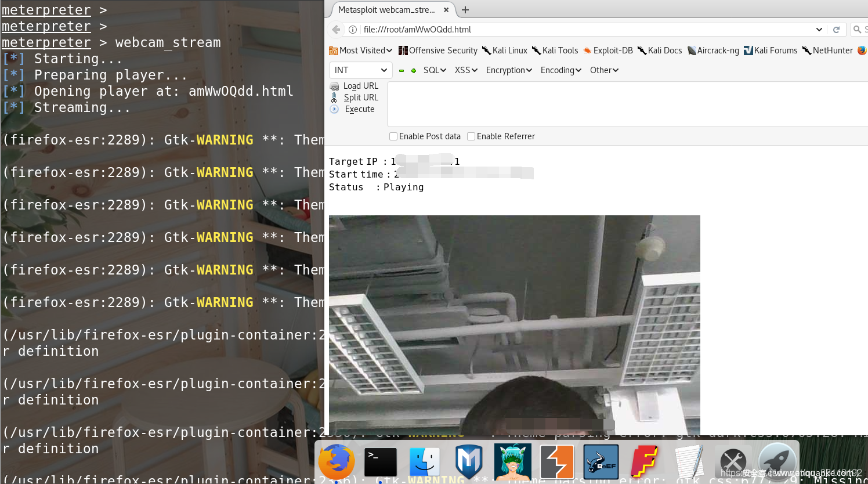This screenshot has height=484, width=868.
Task: Open the Kali Tools bookmark
Action: pos(555,50)
